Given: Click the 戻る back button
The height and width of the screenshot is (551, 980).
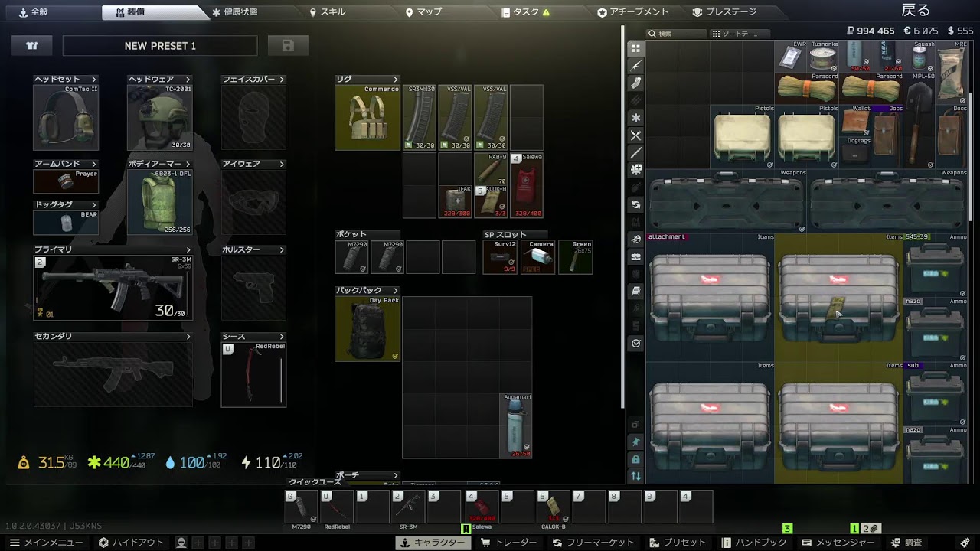Looking at the screenshot, I should (x=916, y=11).
